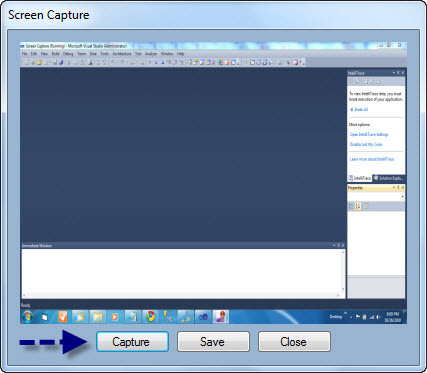Screen dimensions: 427x373
Task: Open Google Chrome from the taskbar
Action: (x=151, y=316)
